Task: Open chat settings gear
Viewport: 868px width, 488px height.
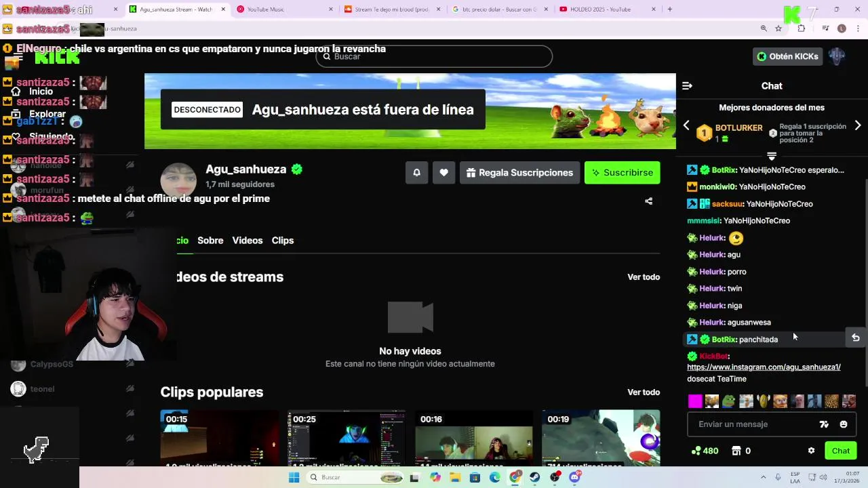Action: point(811,451)
